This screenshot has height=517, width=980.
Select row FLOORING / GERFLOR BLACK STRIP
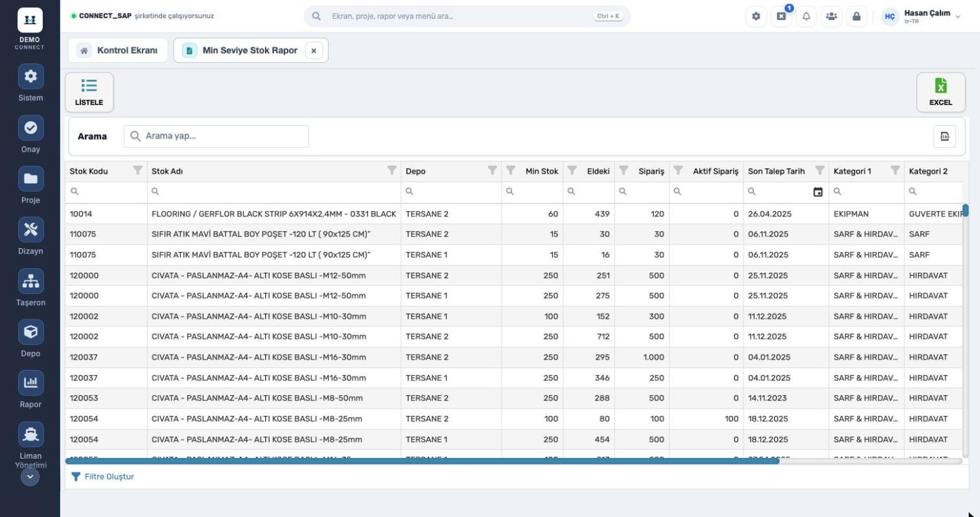pos(512,214)
